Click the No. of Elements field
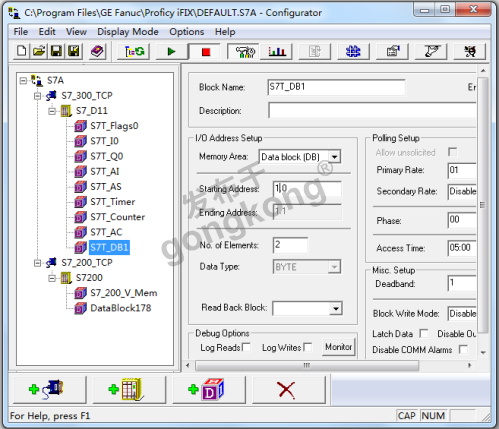 pyautogui.click(x=290, y=245)
